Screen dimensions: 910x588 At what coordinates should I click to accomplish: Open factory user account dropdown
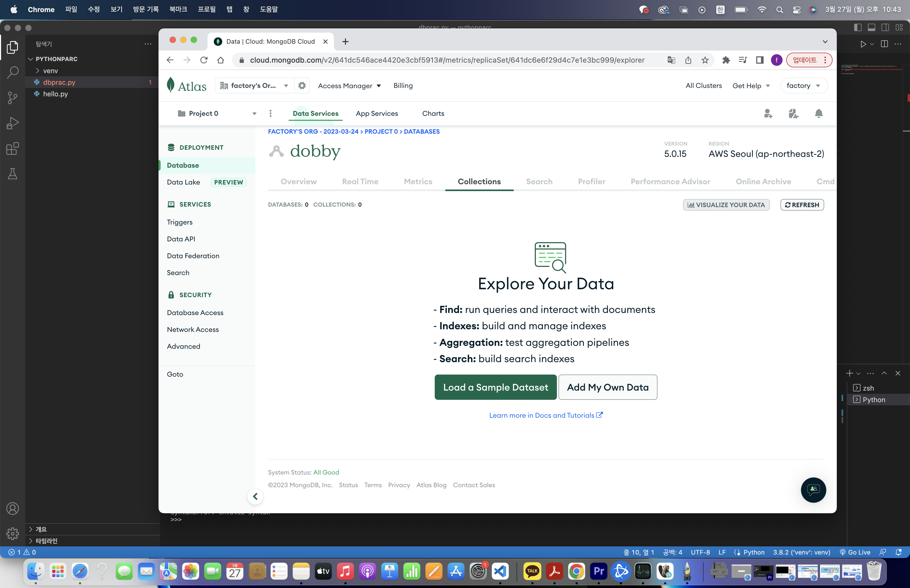coord(804,86)
